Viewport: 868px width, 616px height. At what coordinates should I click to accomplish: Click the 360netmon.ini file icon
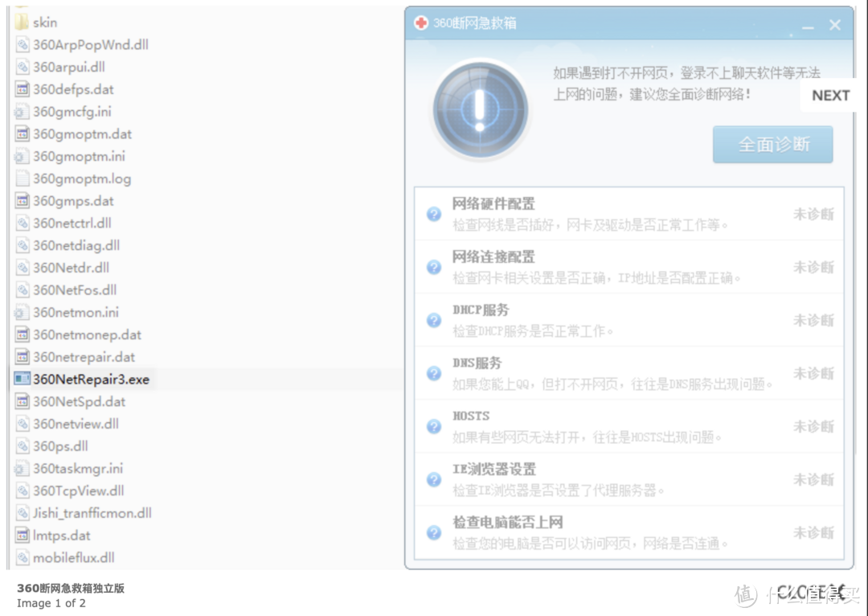click(x=21, y=313)
